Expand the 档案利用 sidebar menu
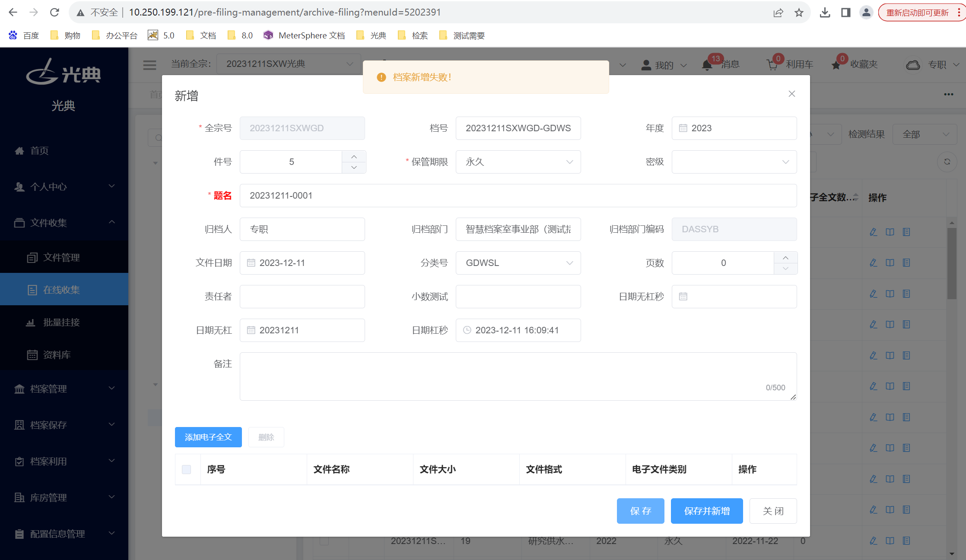Viewport: 966px width, 560px height. coord(64,461)
